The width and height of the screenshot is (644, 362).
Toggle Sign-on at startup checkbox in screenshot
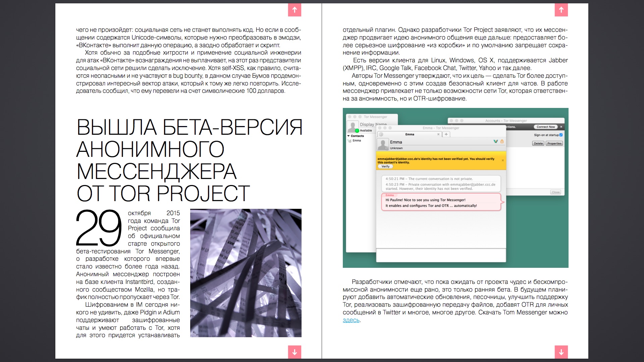561,135
